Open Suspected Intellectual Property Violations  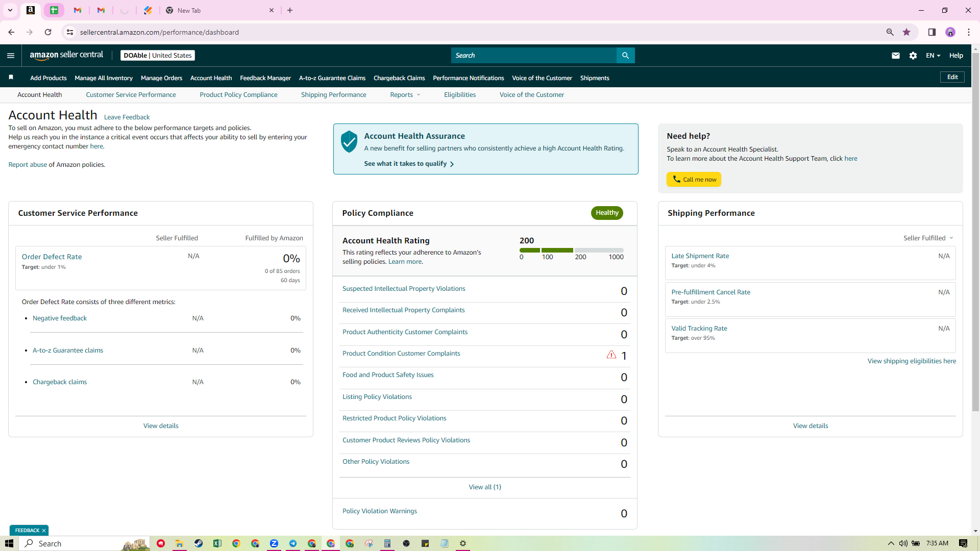[x=404, y=289]
